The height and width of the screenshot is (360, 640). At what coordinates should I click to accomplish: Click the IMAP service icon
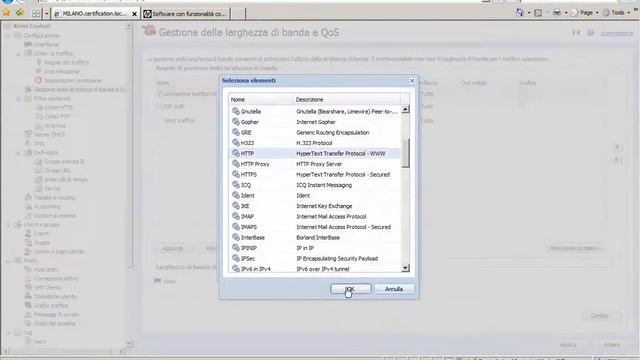click(236, 216)
